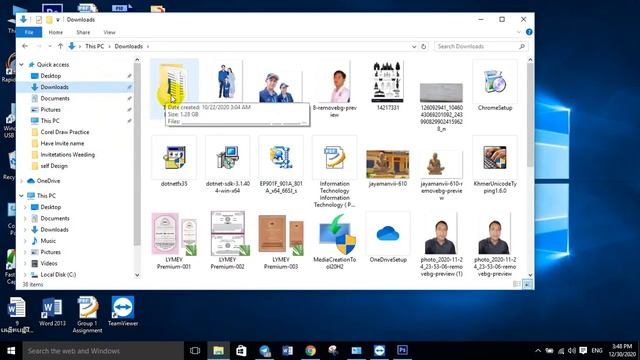Open the volume control tray icon
640x360 pixels.
point(572,351)
